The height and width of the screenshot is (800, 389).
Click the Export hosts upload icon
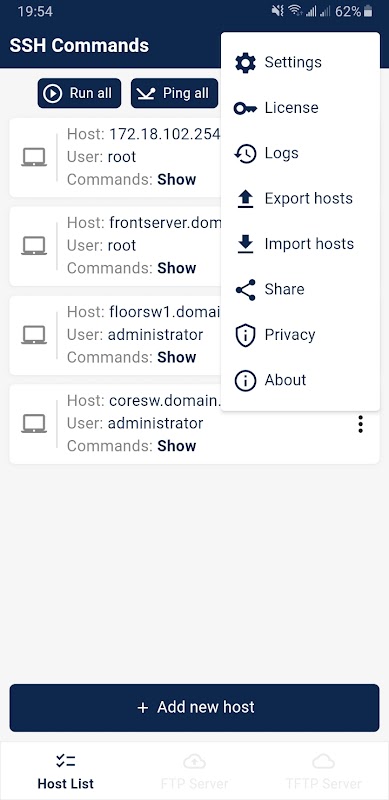(246, 199)
